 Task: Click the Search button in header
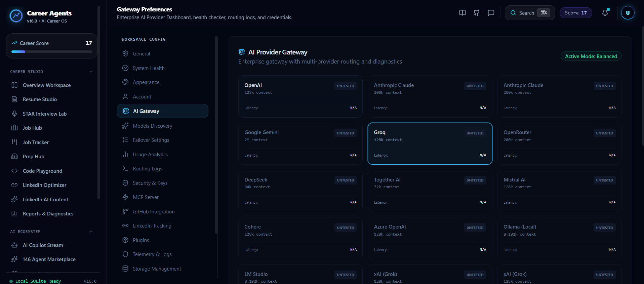(530, 13)
